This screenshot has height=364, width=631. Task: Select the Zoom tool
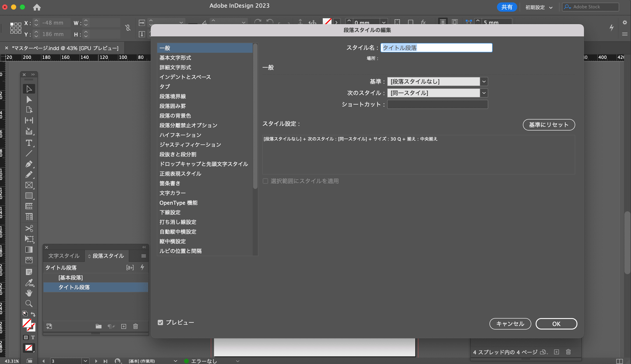(x=29, y=304)
